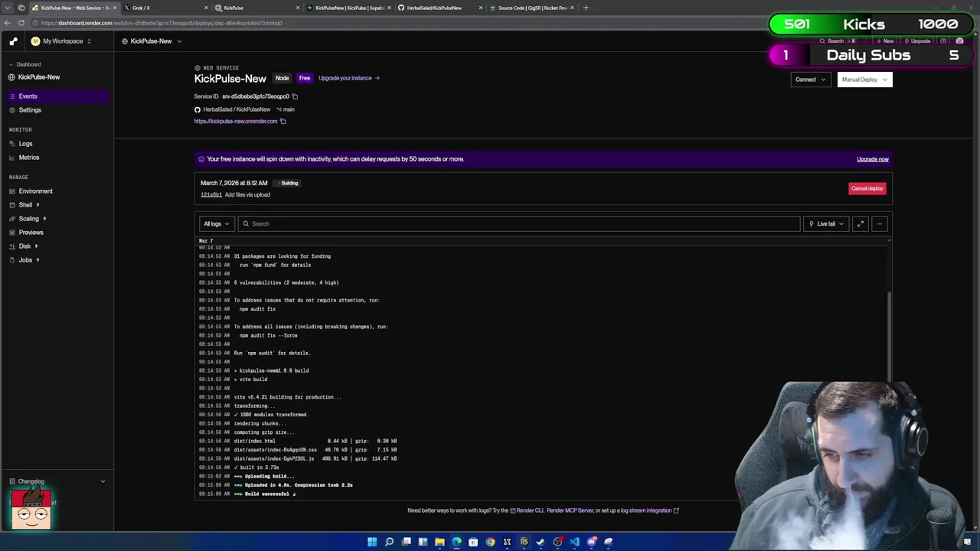The height and width of the screenshot is (551, 980).
Task: Click the Render logo icon
Action: (13, 41)
